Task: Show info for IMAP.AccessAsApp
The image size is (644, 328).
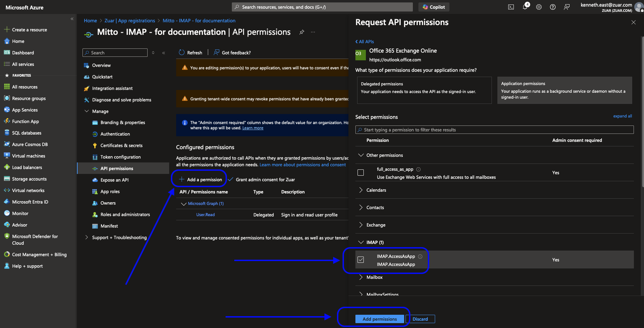Action: tap(420, 257)
